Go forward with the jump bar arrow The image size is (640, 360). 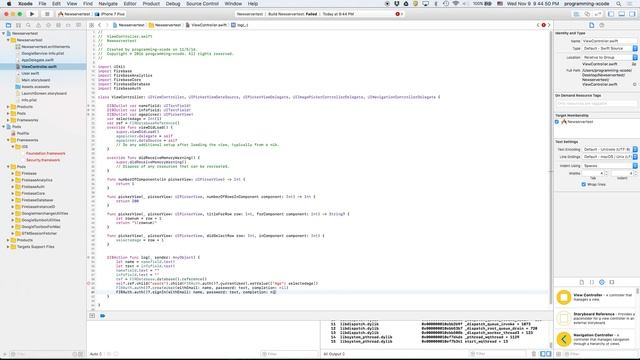click(107, 25)
